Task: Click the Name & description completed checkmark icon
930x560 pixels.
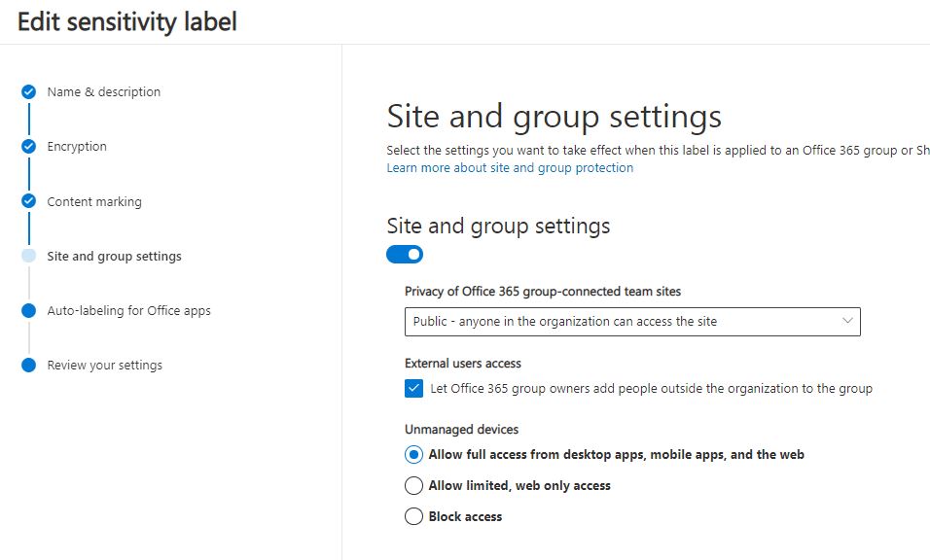Action: pyautogui.click(x=29, y=92)
